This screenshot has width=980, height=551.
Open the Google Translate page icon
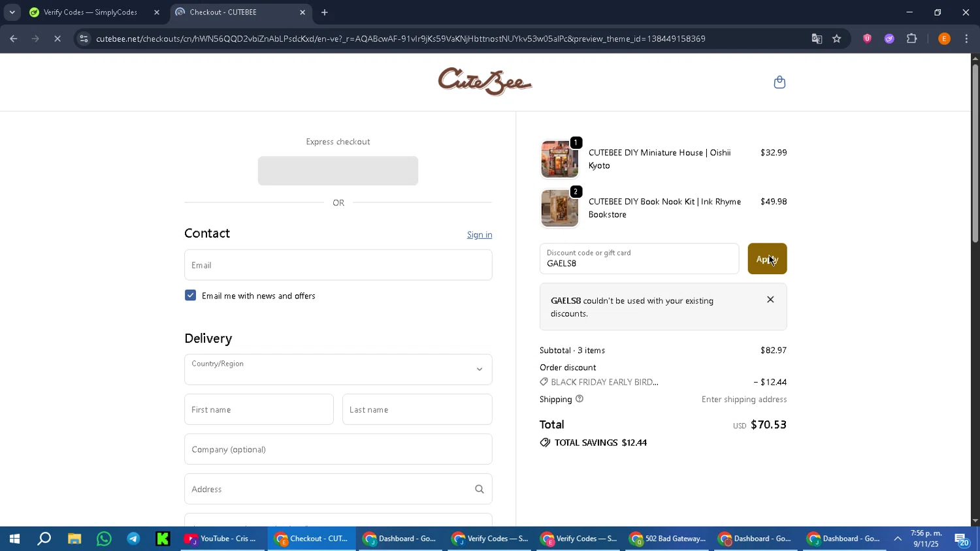click(x=817, y=39)
